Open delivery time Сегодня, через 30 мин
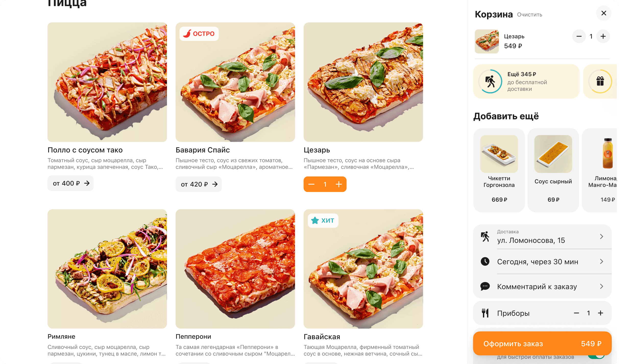This screenshot has width=619, height=364. point(542,262)
